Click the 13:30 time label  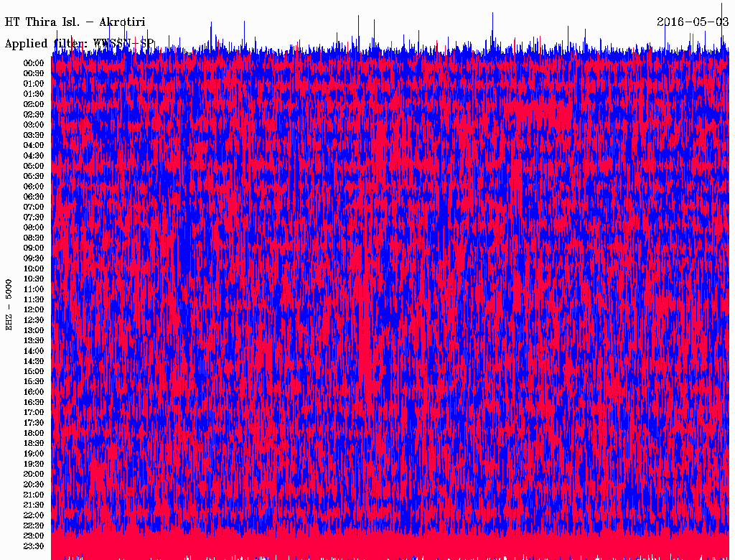click(34, 341)
